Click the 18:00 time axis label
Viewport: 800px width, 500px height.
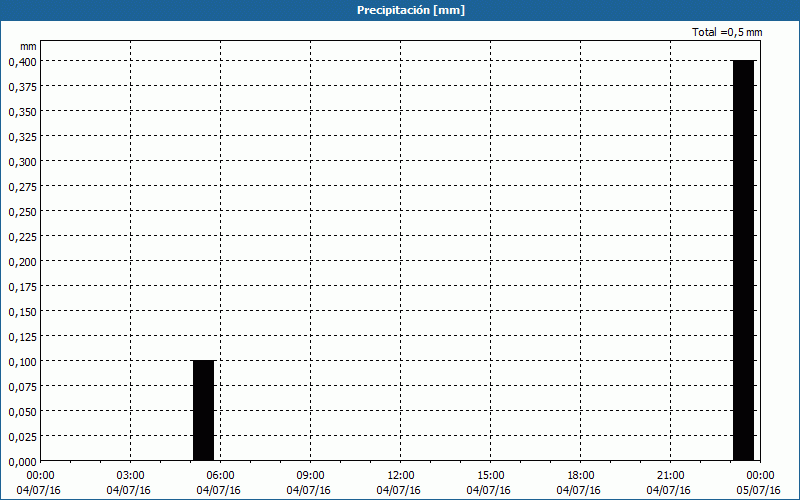point(580,476)
